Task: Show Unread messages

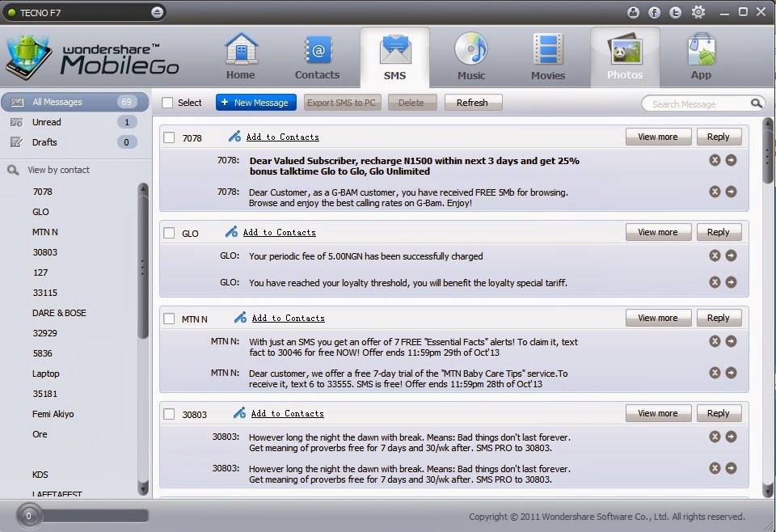Action: pos(75,122)
